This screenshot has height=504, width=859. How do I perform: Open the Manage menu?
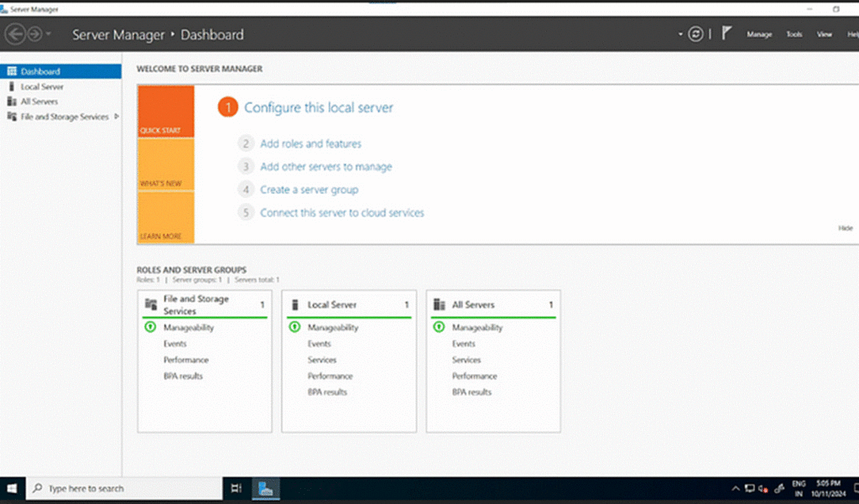(x=759, y=34)
